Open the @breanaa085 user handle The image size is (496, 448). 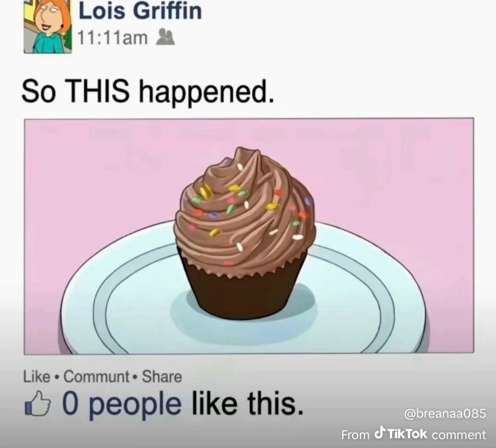pos(445,413)
